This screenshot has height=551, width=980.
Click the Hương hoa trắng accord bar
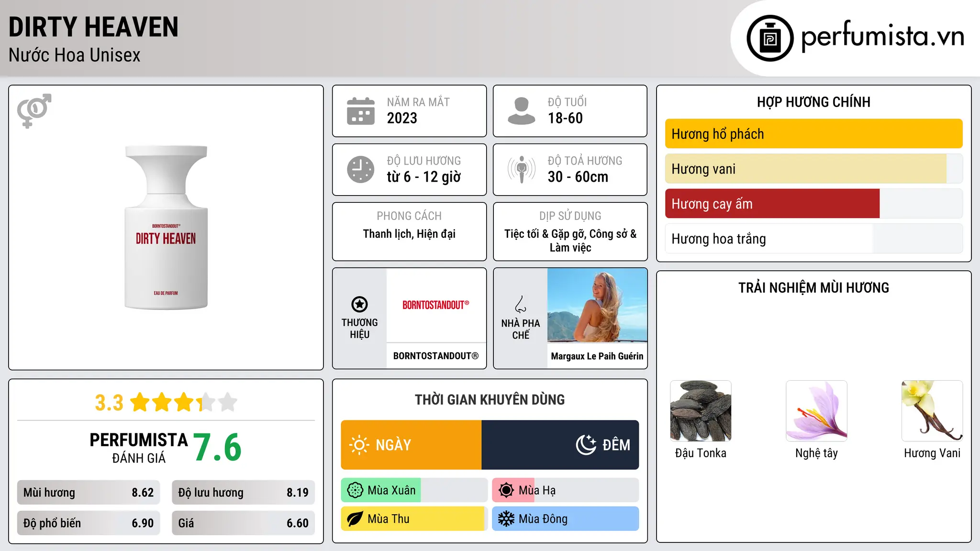pos(813,239)
